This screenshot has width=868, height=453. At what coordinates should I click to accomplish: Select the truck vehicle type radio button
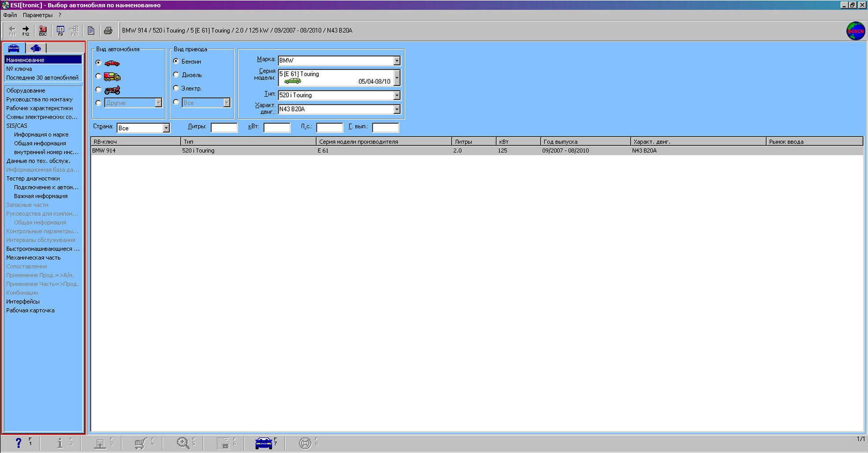click(x=98, y=76)
